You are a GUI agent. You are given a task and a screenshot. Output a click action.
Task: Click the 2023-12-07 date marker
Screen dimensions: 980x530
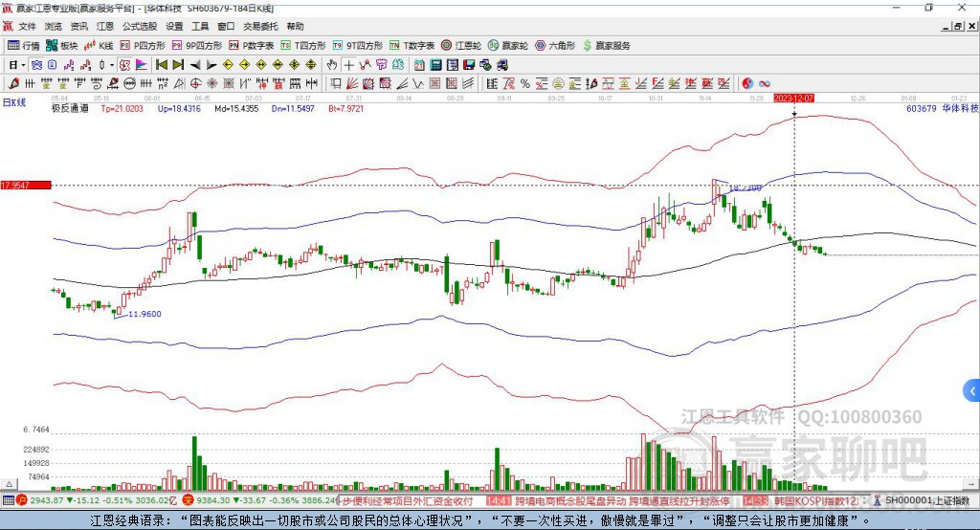point(793,99)
